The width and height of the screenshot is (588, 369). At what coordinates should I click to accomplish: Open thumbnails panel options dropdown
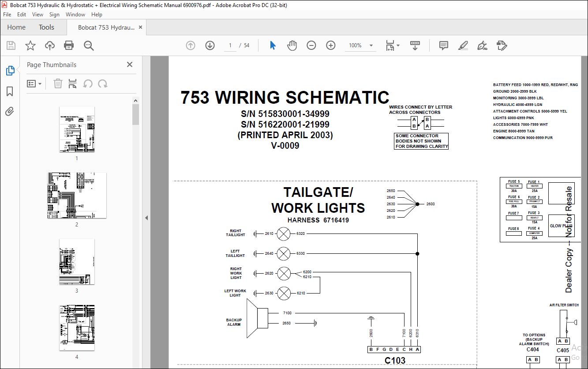[x=34, y=83]
